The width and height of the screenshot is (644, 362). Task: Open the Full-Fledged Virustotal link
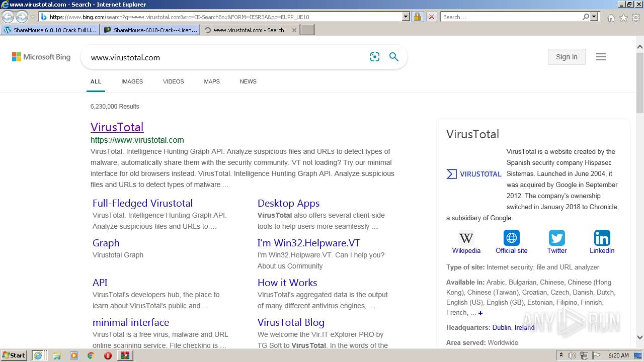pos(142,203)
